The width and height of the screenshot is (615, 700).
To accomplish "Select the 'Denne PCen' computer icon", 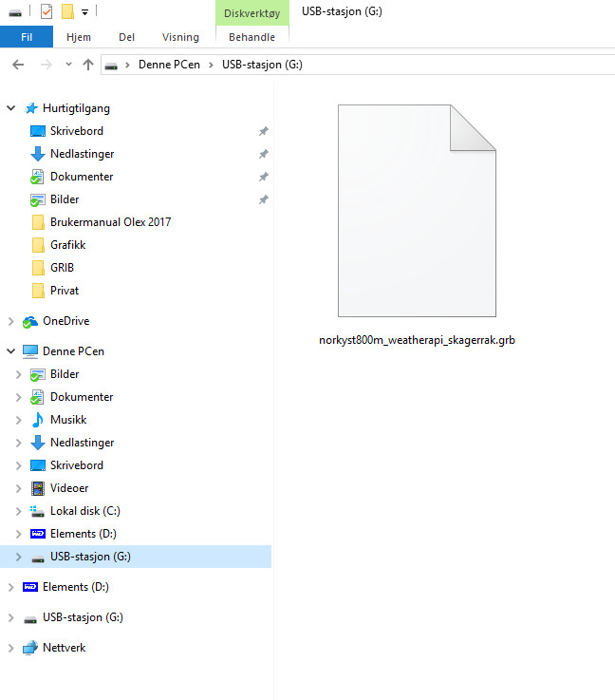I will [x=30, y=351].
